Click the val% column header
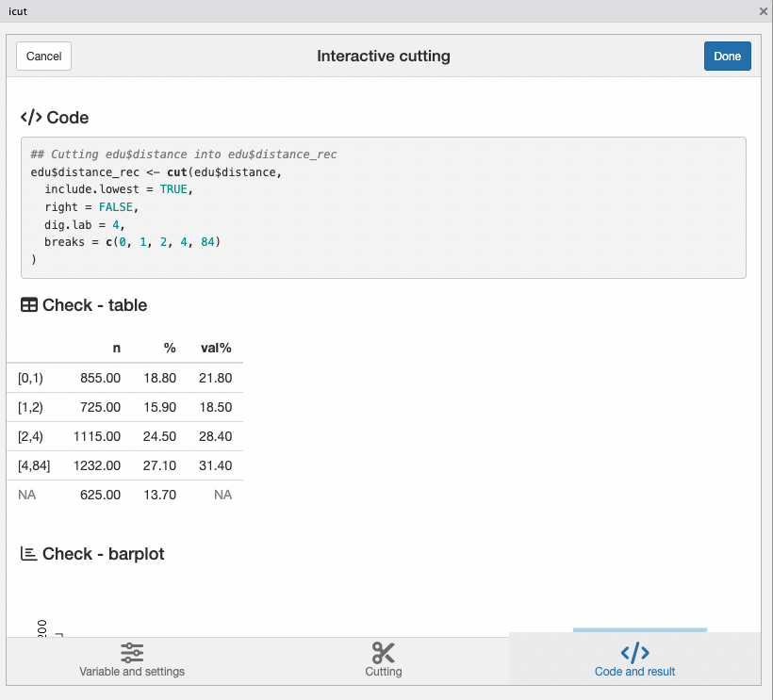The image size is (773, 700). tap(216, 348)
